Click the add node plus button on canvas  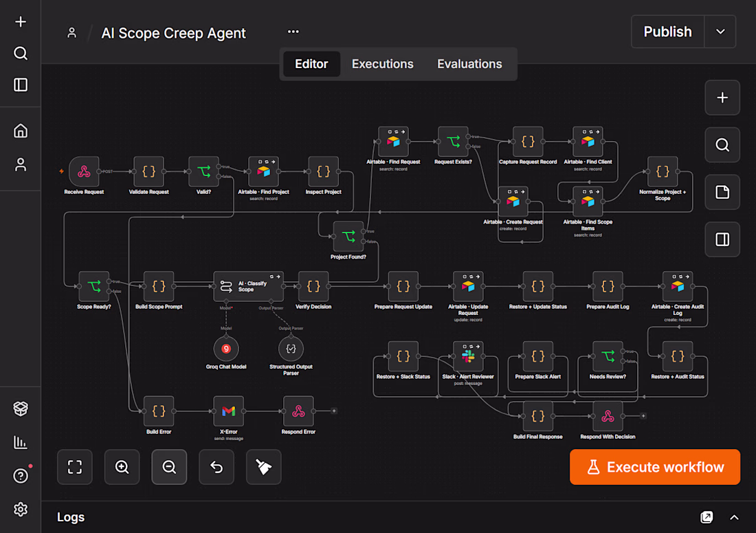(722, 98)
